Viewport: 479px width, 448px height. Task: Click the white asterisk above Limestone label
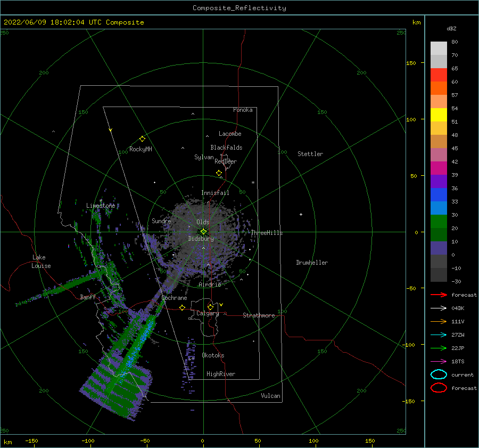pyautogui.click(x=101, y=201)
